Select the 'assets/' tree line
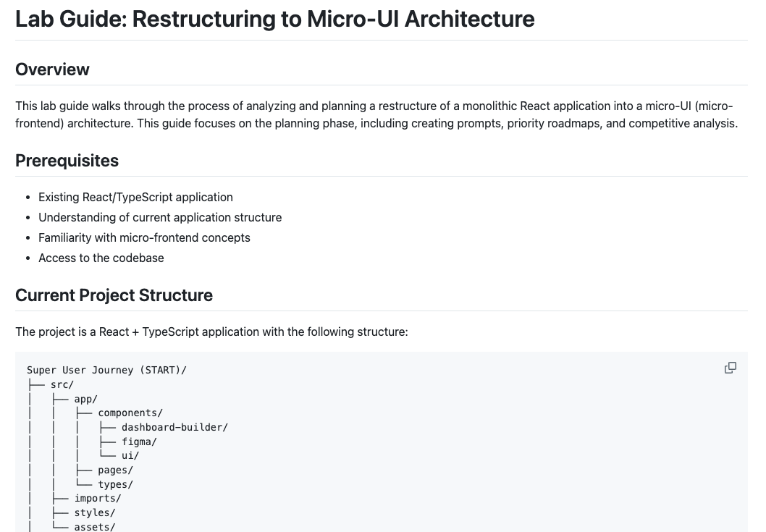Screen dimensions: 766x532 click(x=95, y=527)
